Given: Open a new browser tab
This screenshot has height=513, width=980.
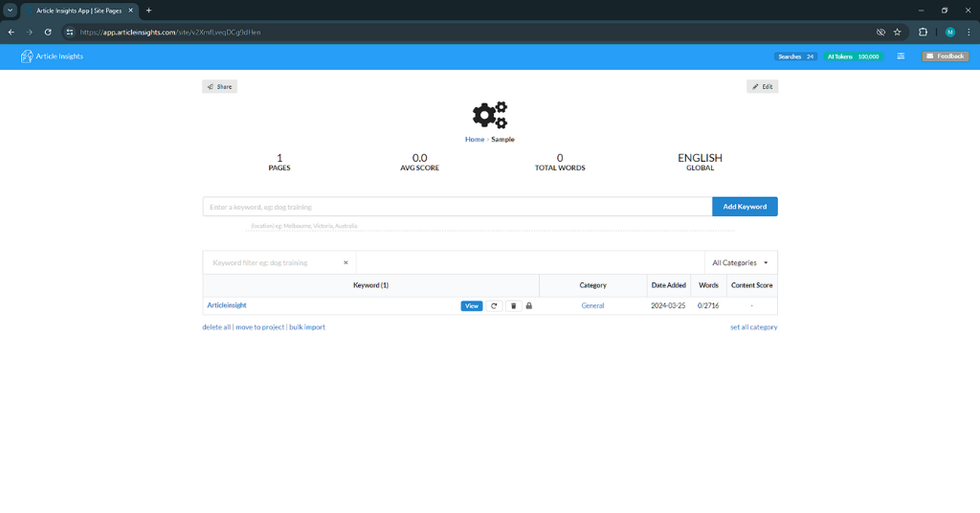Looking at the screenshot, I should 148,11.
